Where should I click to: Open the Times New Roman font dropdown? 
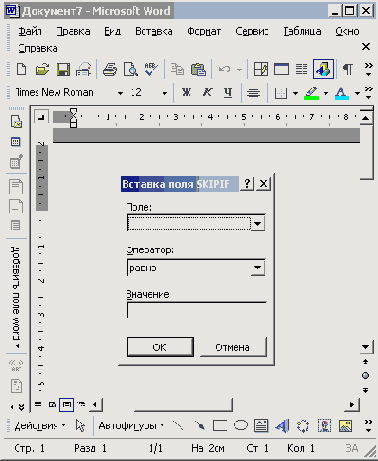120,93
